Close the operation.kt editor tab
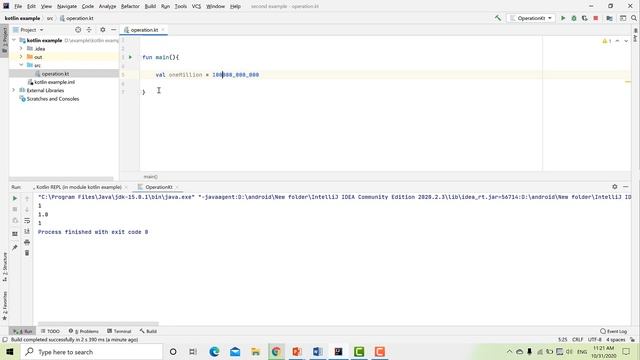 (163, 30)
